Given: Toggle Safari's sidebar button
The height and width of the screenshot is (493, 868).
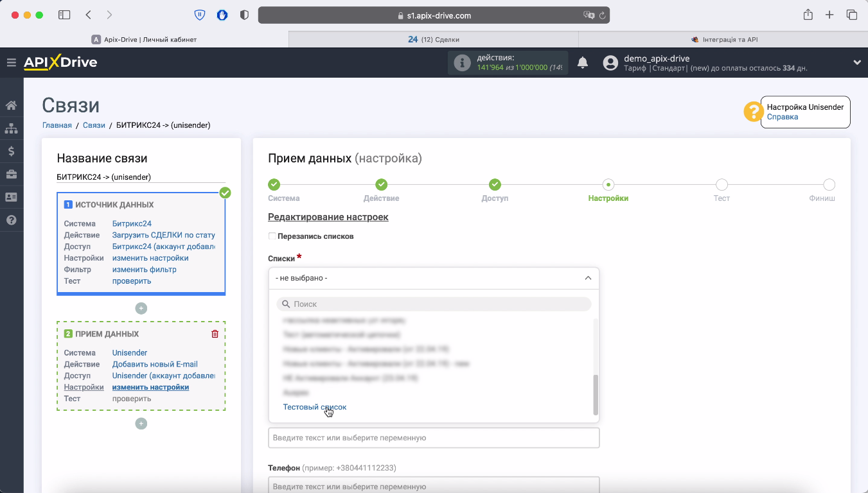Looking at the screenshot, I should 64,15.
